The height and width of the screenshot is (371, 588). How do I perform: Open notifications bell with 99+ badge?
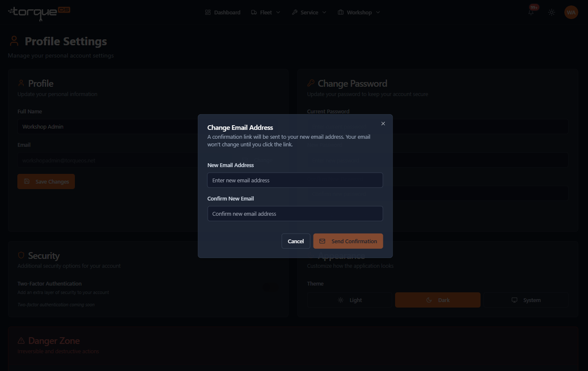pyautogui.click(x=531, y=12)
